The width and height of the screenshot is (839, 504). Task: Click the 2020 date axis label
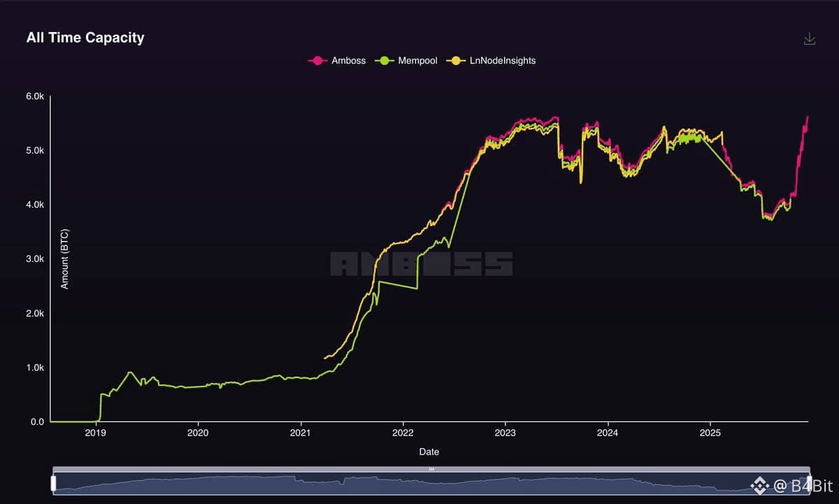pos(199,433)
